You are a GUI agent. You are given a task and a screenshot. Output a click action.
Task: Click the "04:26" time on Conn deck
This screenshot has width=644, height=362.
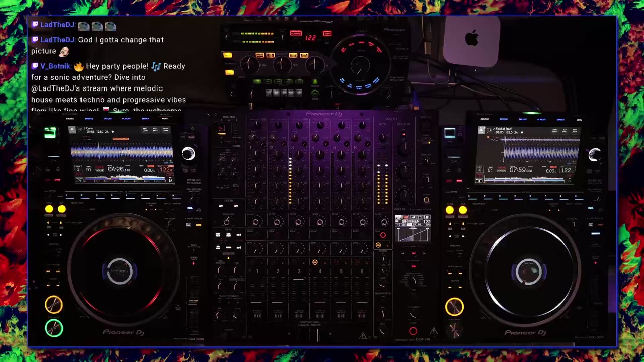pyautogui.click(x=115, y=169)
